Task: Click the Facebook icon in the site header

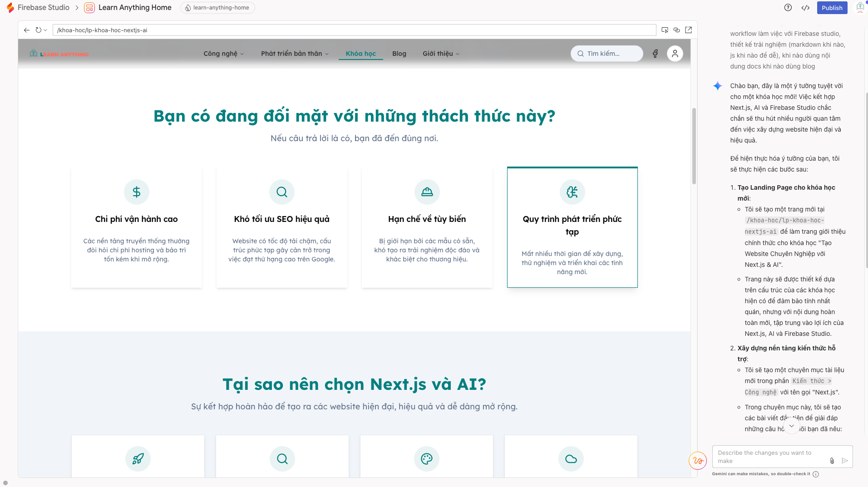Action: pyautogui.click(x=655, y=54)
